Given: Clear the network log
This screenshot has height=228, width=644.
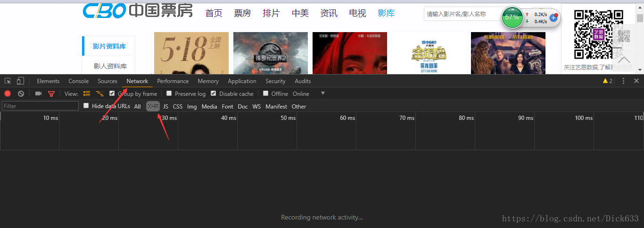Looking at the screenshot, I should [21, 93].
